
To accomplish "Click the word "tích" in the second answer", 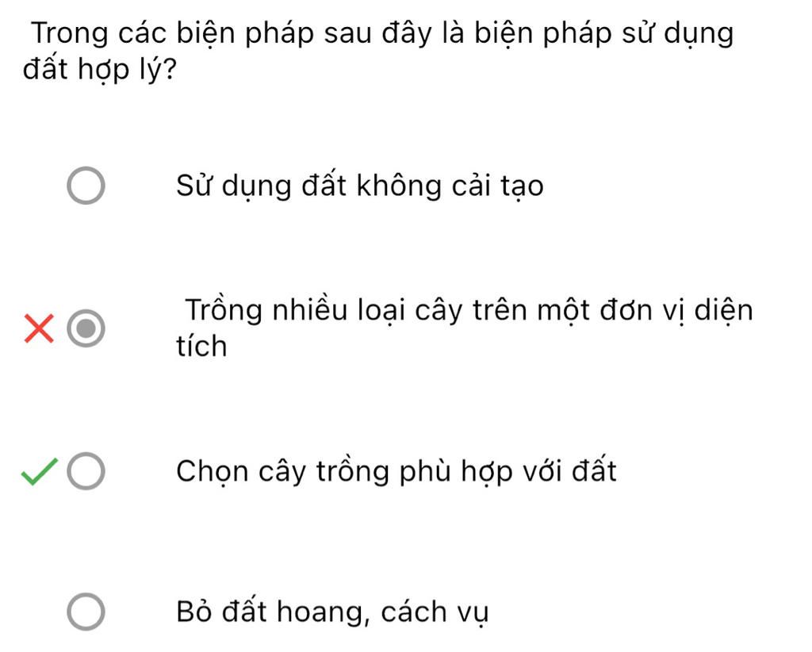I will [x=201, y=347].
